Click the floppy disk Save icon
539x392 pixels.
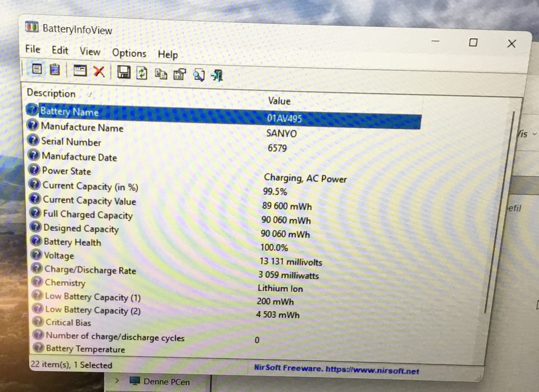click(124, 72)
